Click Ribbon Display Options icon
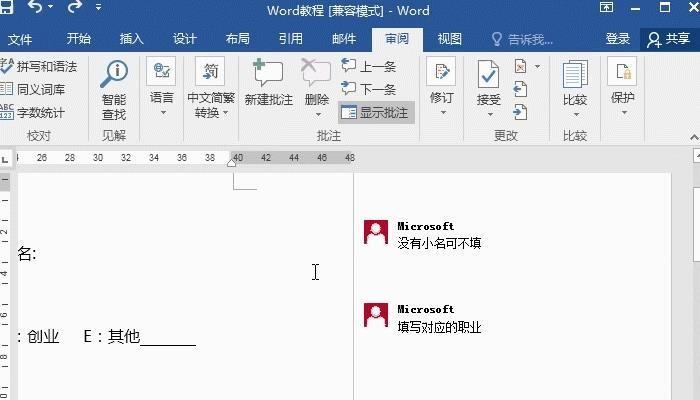 606,7
